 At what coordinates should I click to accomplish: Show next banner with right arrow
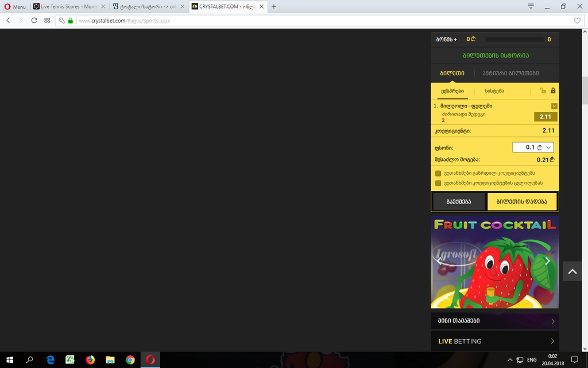[547, 261]
